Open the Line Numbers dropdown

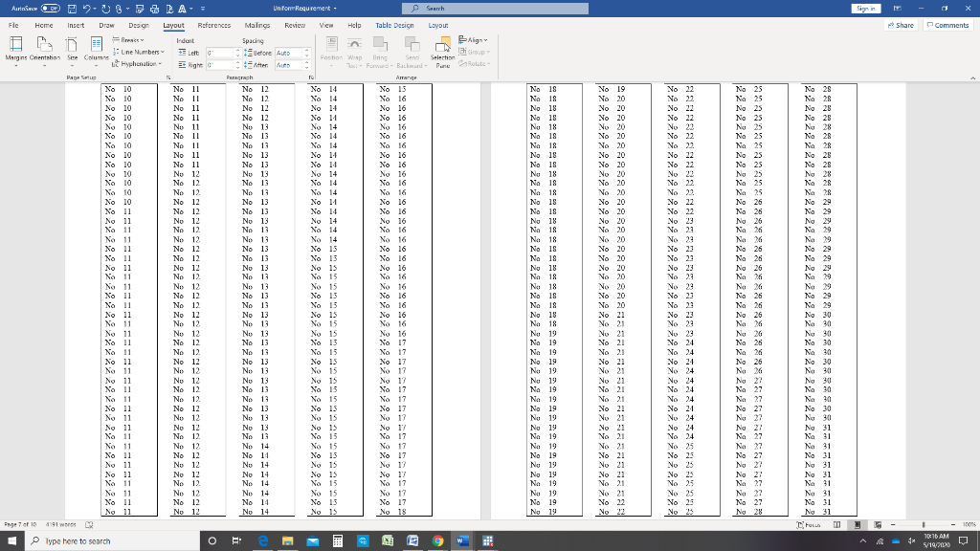click(139, 52)
